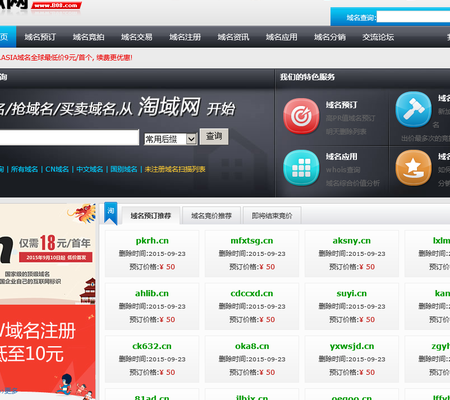Image resolution: width=450 pixels, height=400 pixels.
Task: Open the 常用后缀 suffix dropdown
Action: click(171, 139)
